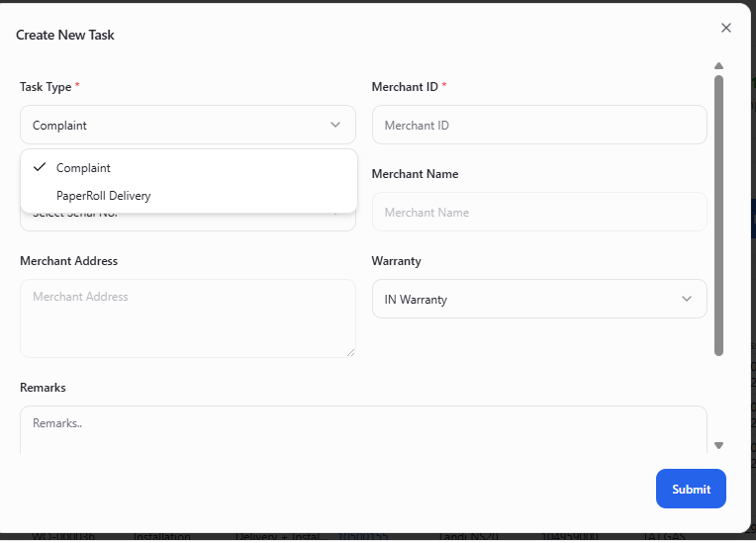756x543 pixels.
Task: Click the checkmark icon beside Complaint
Action: 40,167
